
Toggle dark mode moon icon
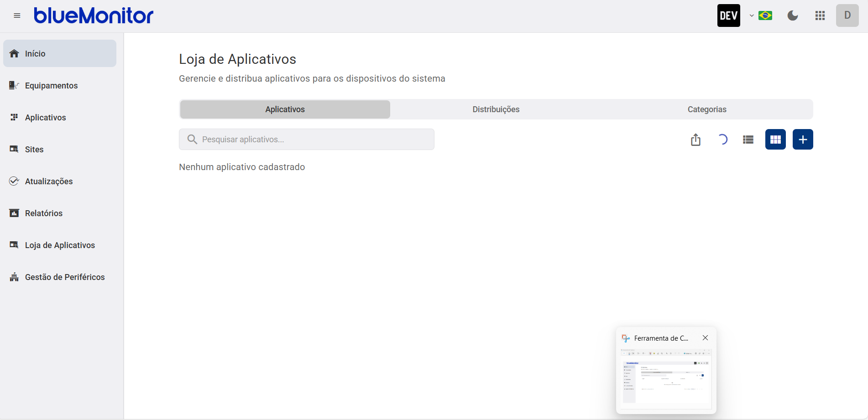(x=793, y=16)
